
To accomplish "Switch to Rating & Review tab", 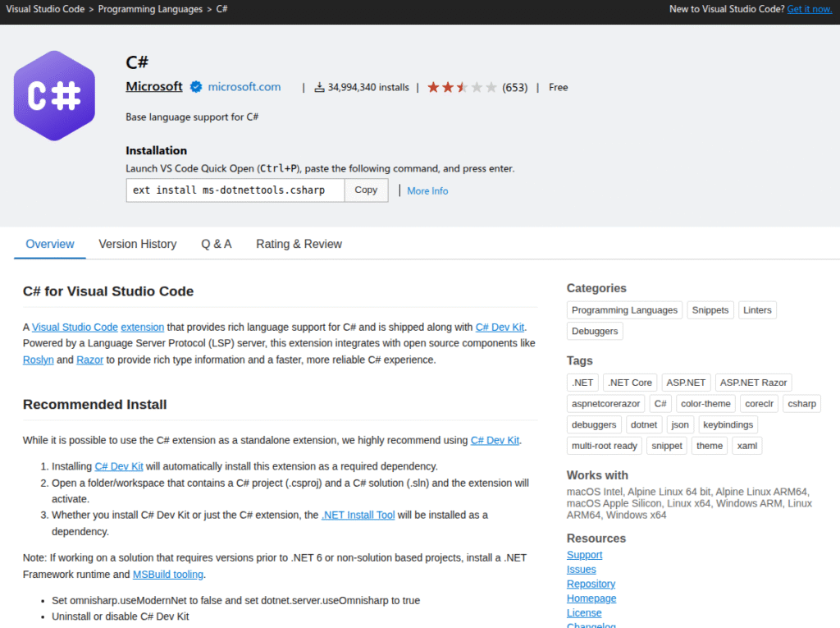I will pos(299,244).
